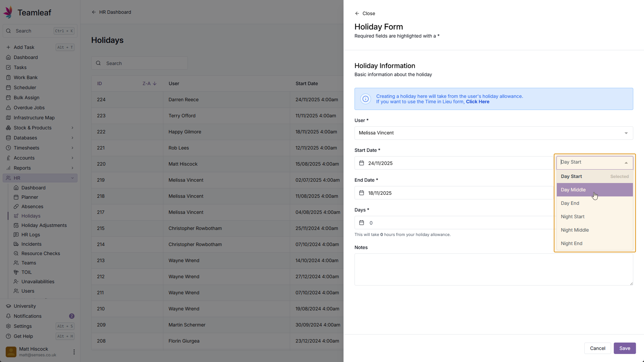Click the Infrastructure Map sidebar icon
The width and height of the screenshot is (644, 362).
8,118
